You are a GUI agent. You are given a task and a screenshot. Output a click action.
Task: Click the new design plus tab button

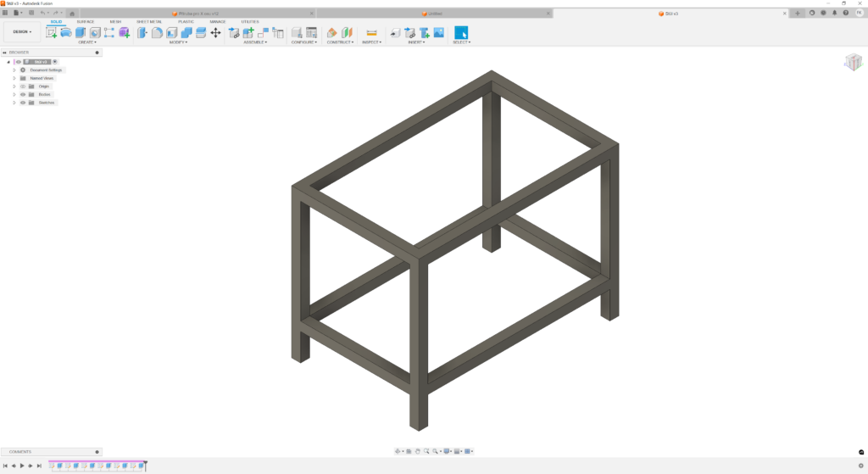pos(797,14)
